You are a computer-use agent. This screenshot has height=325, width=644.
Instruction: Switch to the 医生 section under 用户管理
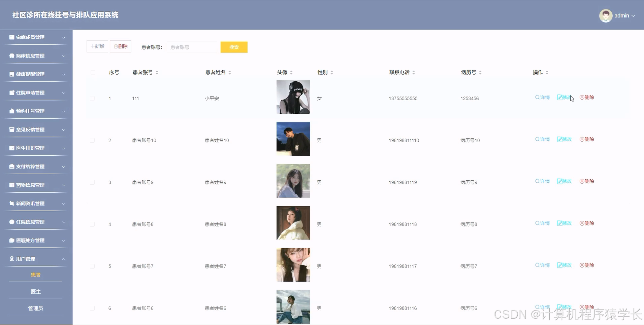(36, 291)
